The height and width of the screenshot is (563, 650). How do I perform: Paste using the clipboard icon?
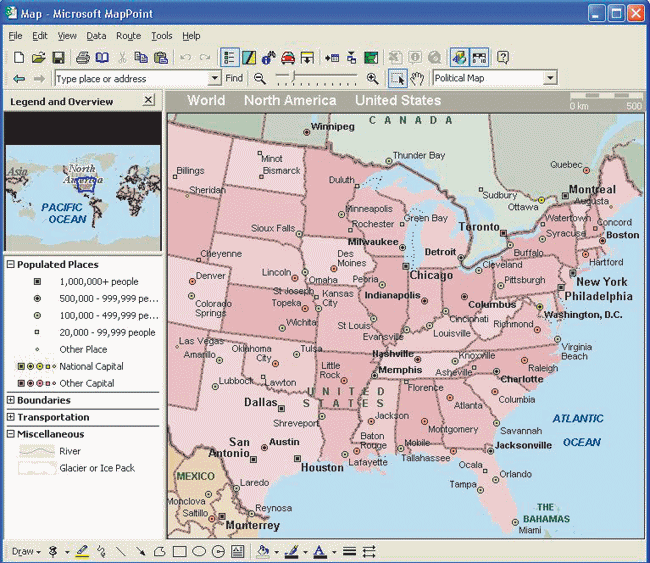pyautogui.click(x=160, y=58)
